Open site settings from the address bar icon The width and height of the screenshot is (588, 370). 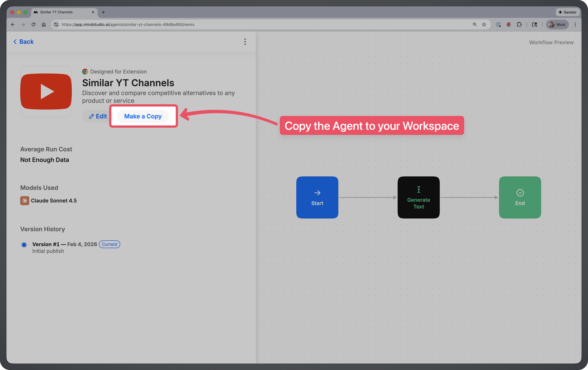56,24
